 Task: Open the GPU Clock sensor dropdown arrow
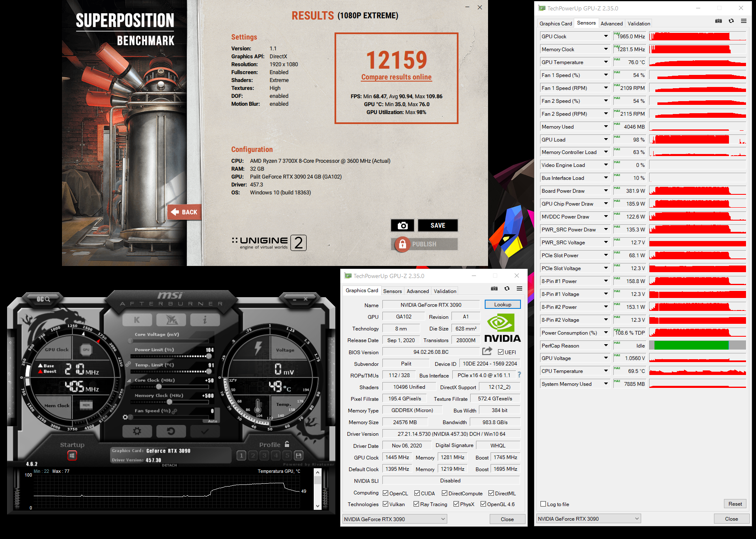click(606, 36)
